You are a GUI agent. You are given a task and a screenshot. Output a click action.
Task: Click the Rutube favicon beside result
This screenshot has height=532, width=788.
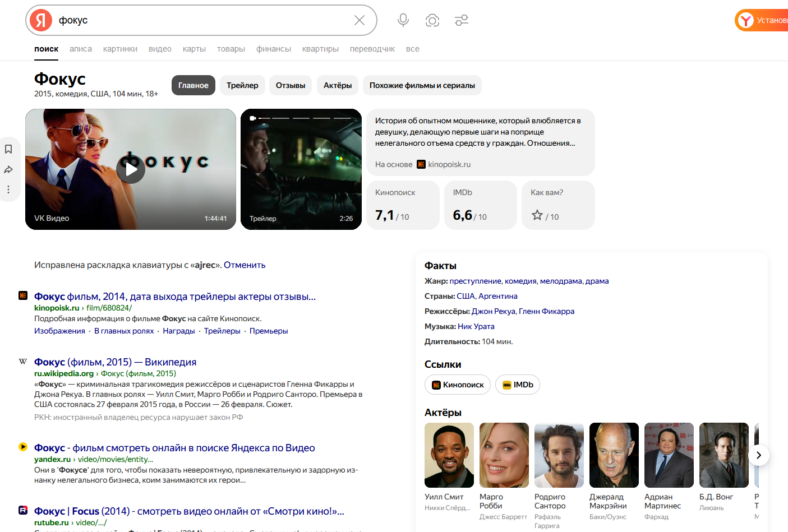pos(23,510)
